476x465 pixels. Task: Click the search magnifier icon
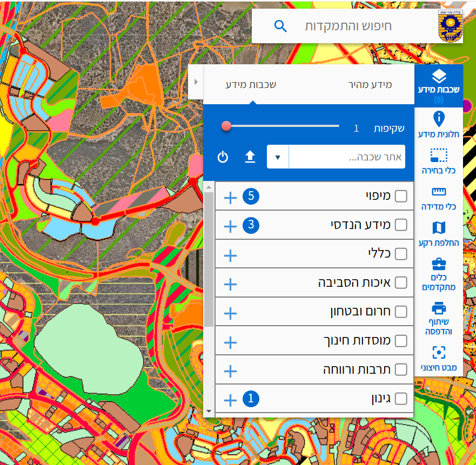pyautogui.click(x=280, y=26)
